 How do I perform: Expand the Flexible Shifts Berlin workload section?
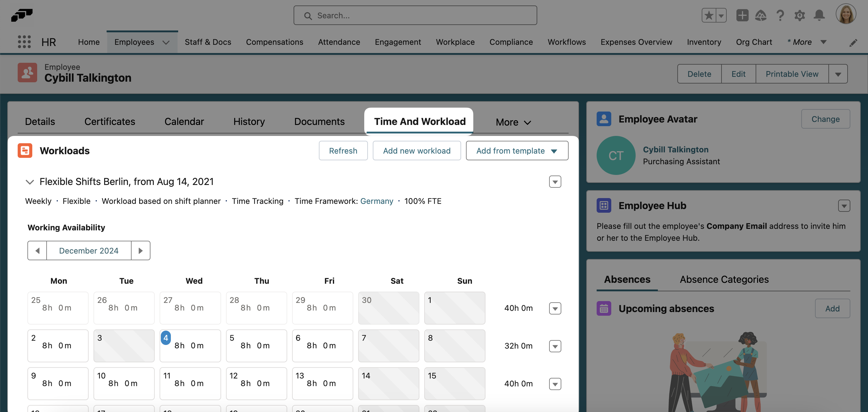click(x=30, y=182)
